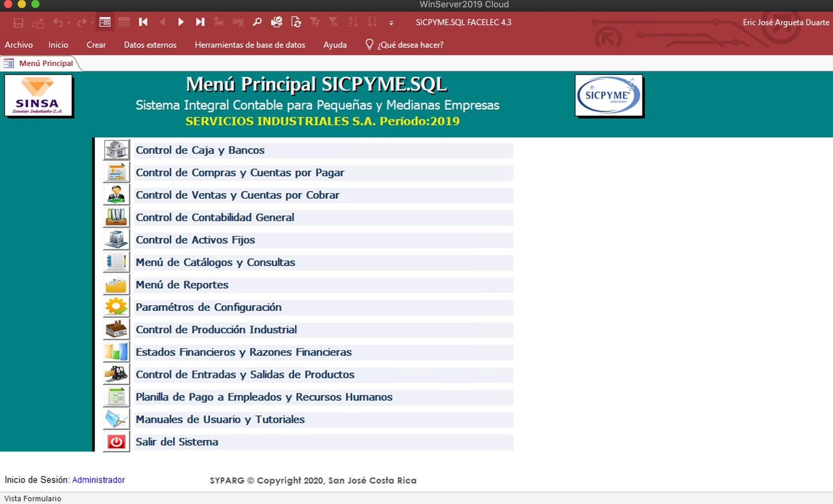Screen dimensions: 833x504
Task: Go to next record in toolbar
Action: tap(181, 22)
